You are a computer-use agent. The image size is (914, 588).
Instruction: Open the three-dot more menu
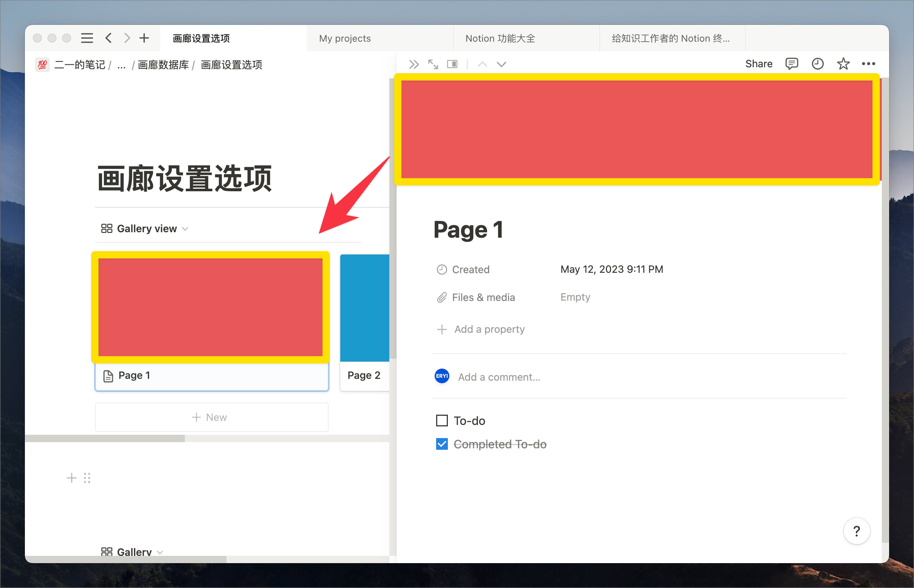coord(869,64)
